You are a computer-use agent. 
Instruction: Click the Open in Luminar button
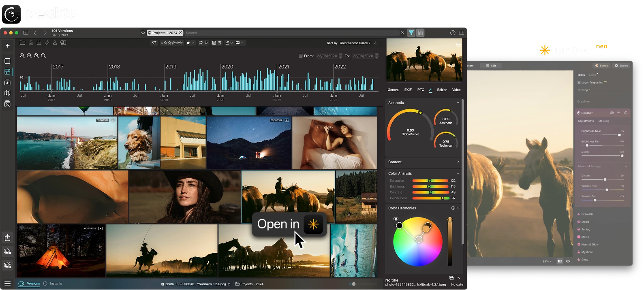click(x=289, y=224)
